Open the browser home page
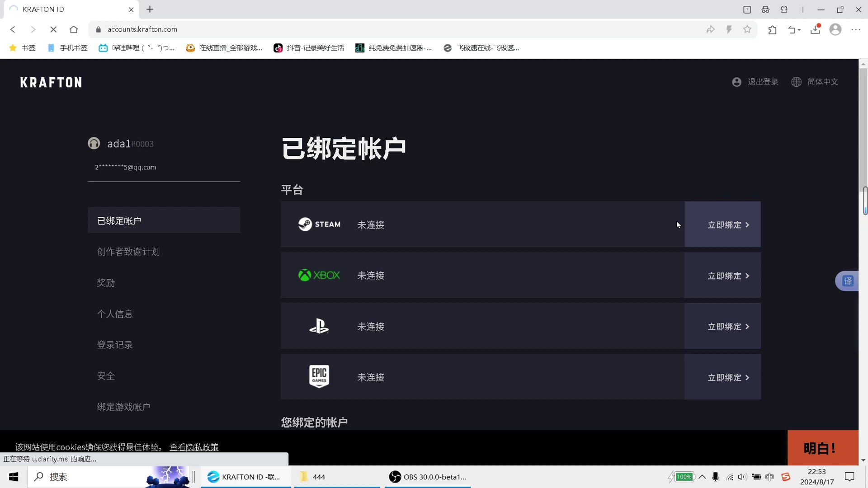Viewport: 868px width, 488px height. point(74,29)
